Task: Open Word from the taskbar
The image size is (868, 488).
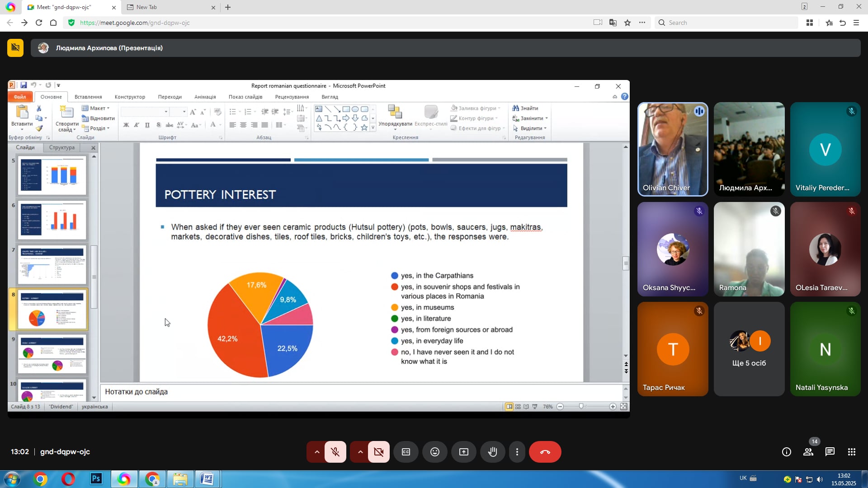Action: coord(207,479)
